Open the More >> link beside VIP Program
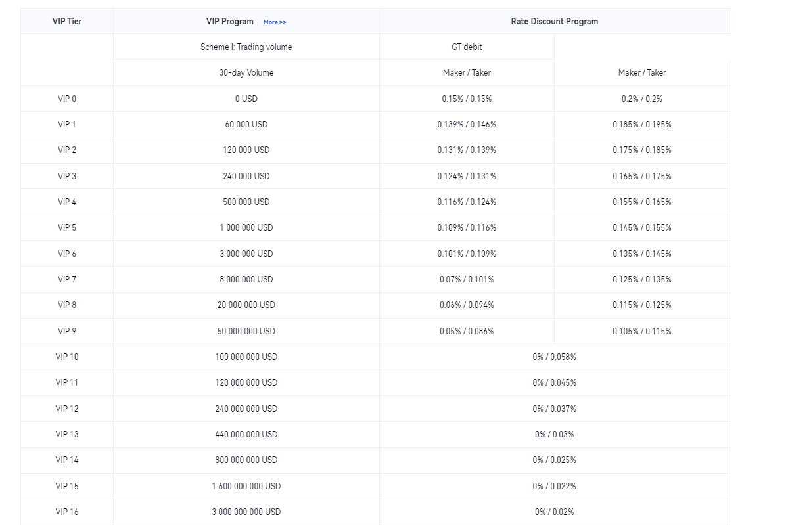The width and height of the screenshot is (811, 532). tap(275, 22)
